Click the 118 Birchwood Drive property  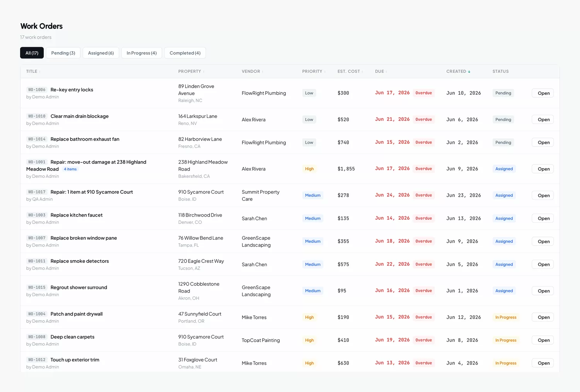(x=200, y=215)
